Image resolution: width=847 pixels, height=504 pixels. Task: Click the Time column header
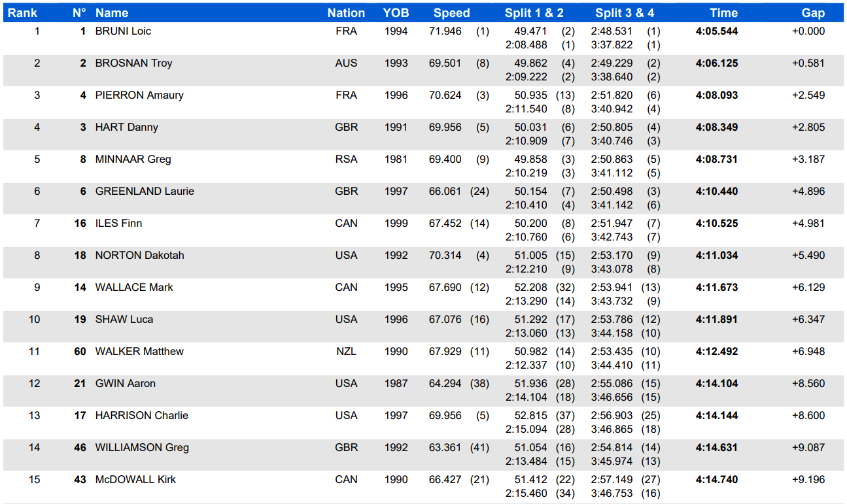(723, 13)
